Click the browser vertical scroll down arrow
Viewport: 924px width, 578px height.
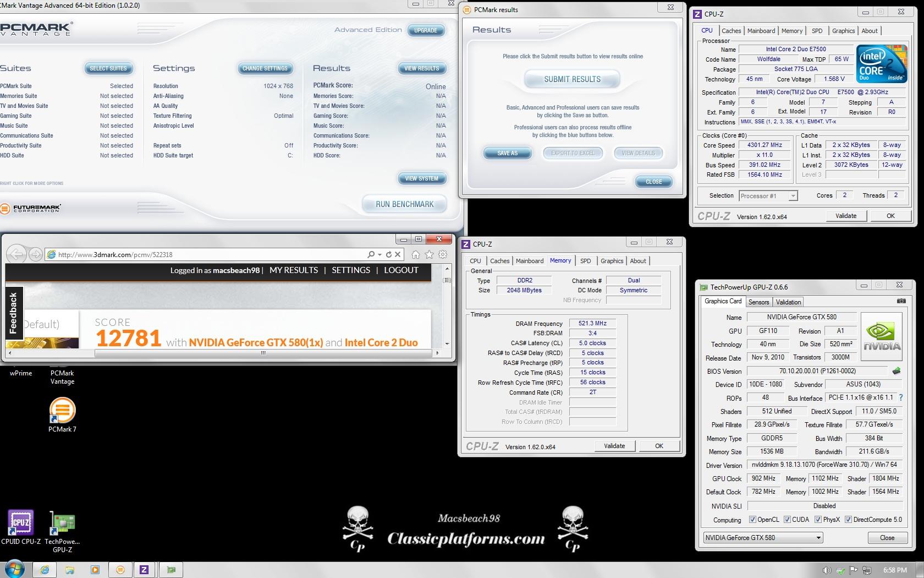(x=447, y=343)
